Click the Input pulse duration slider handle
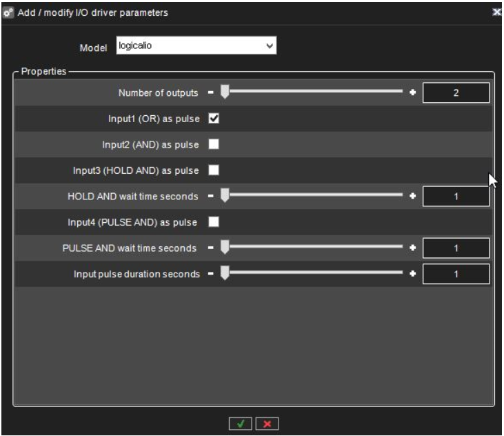The height and width of the screenshot is (436, 504). (224, 274)
